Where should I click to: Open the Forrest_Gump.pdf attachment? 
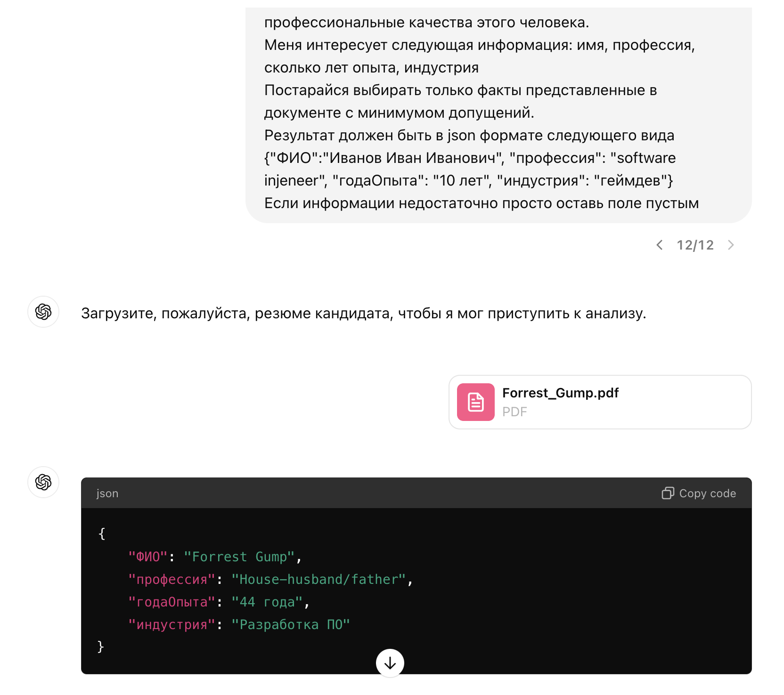600,402
